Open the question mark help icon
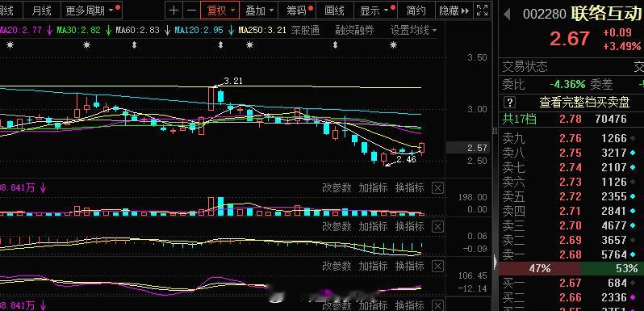Viewport: 644px width, 311px height. point(509,102)
